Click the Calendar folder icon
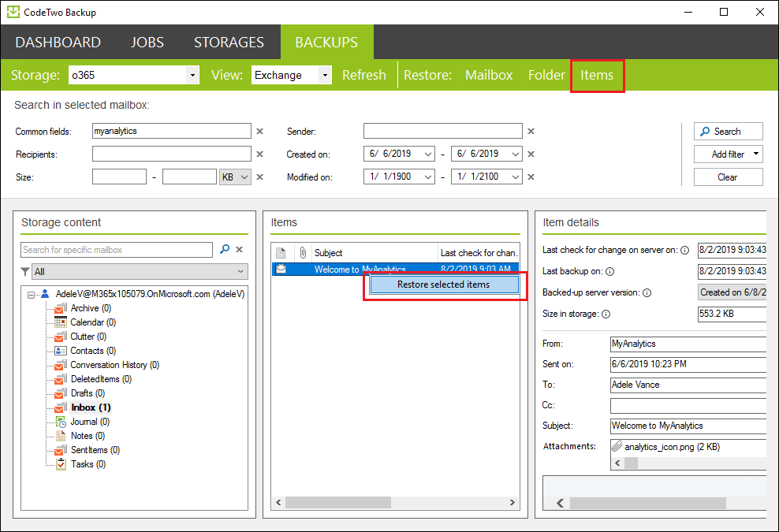 [61, 322]
